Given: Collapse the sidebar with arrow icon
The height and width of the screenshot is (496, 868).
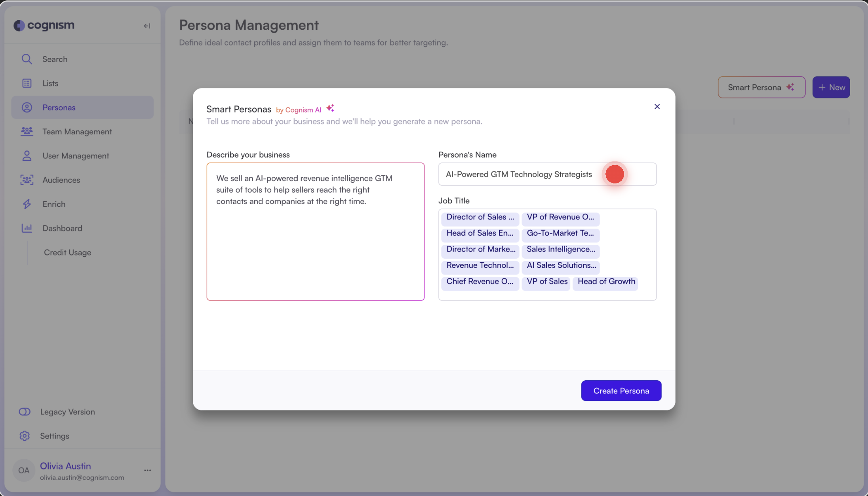Looking at the screenshot, I should pyautogui.click(x=147, y=26).
